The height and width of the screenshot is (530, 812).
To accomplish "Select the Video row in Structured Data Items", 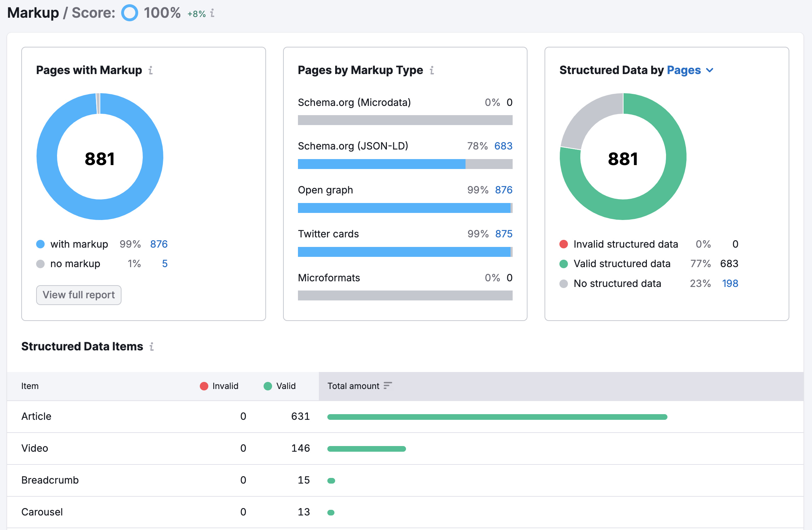I will pos(34,449).
